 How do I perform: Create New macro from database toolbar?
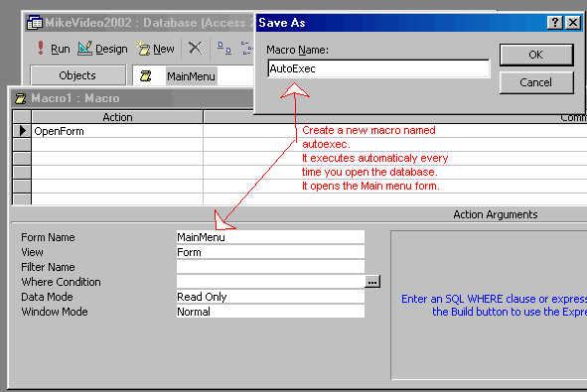click(x=155, y=49)
